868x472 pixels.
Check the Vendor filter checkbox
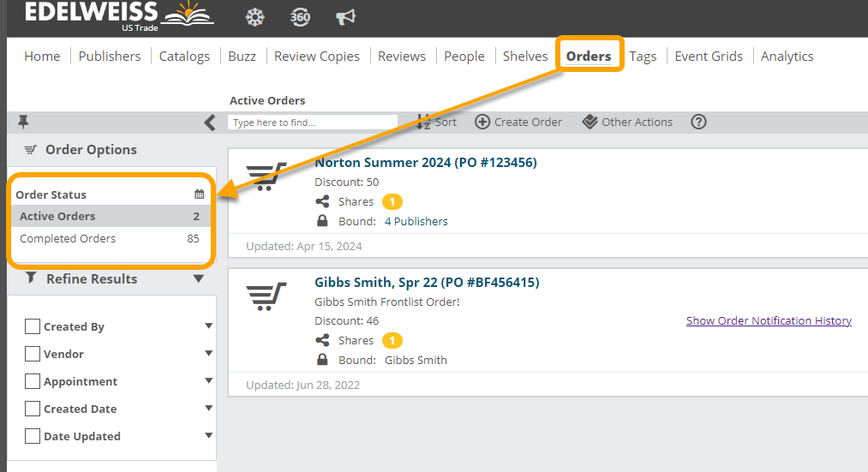point(33,354)
